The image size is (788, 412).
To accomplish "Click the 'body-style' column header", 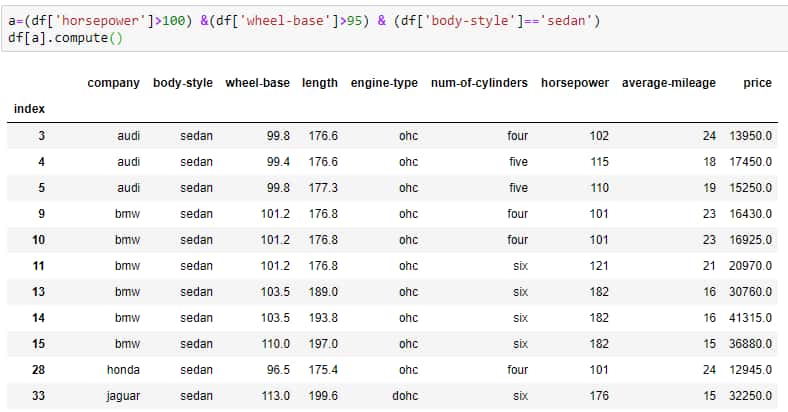I will (x=183, y=83).
